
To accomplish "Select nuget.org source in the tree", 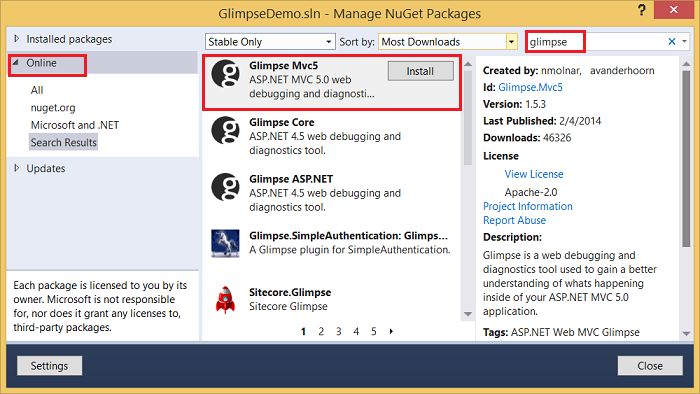I will pos(53,108).
